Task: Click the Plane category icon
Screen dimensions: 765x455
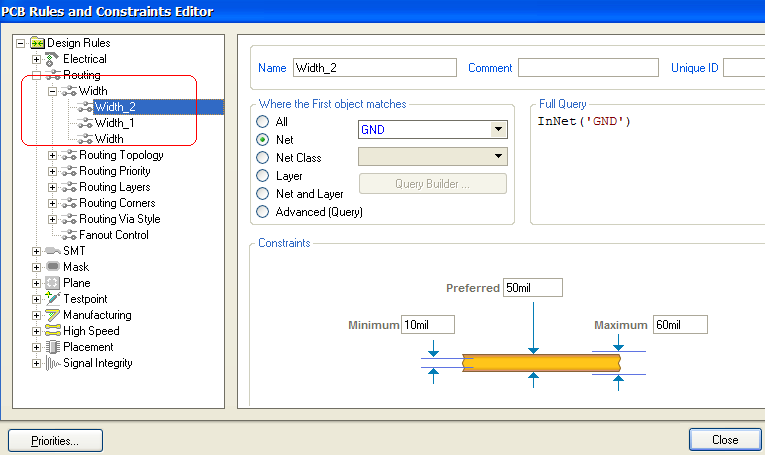Action: pos(53,283)
